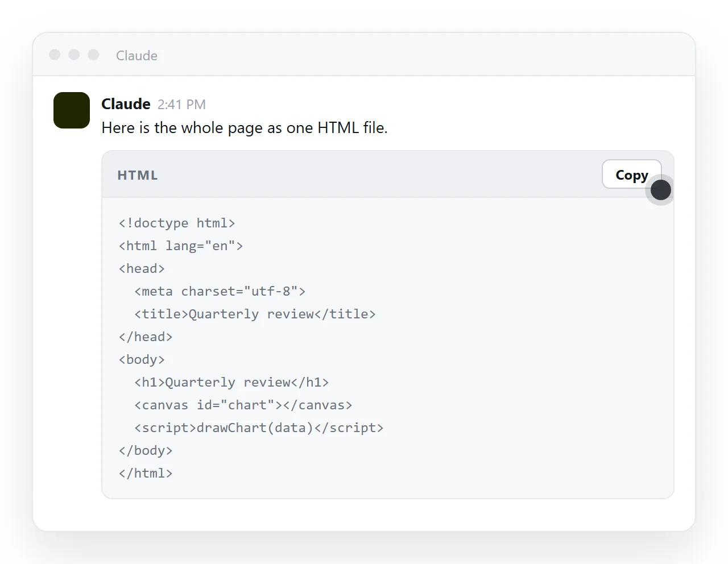Click the title Quarterly review line

tap(255, 314)
